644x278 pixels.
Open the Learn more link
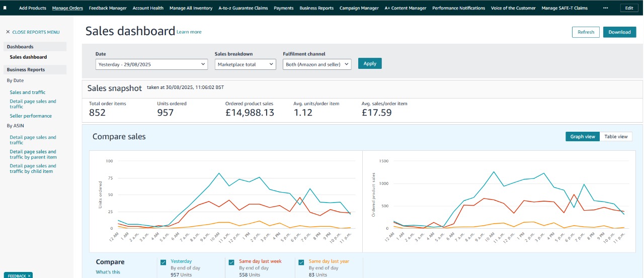[189, 32]
